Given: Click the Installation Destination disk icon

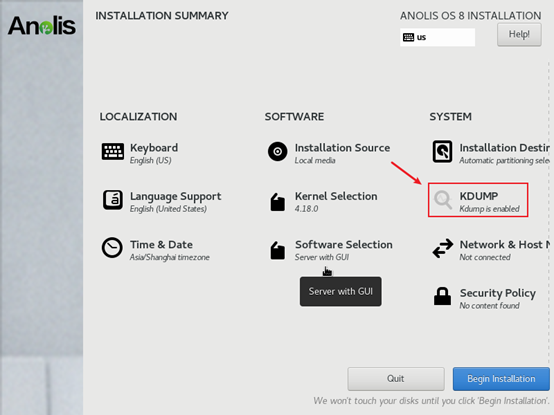Looking at the screenshot, I should [x=442, y=152].
